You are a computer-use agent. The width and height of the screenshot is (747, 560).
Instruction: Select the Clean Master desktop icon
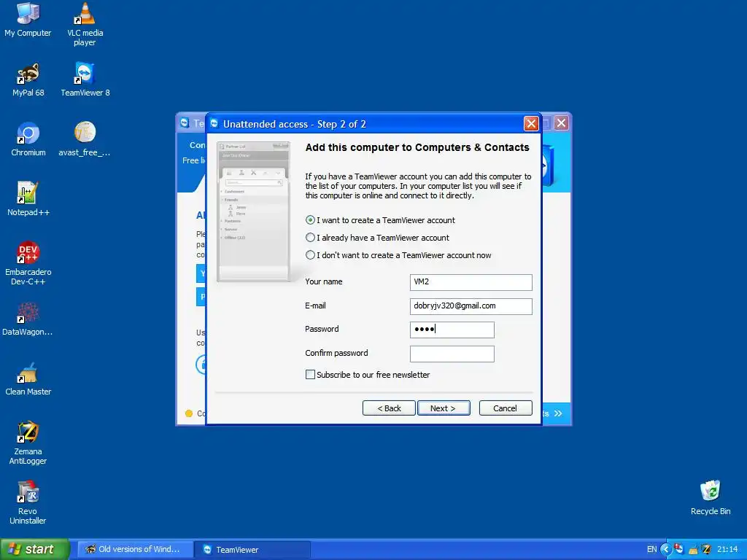[28, 378]
